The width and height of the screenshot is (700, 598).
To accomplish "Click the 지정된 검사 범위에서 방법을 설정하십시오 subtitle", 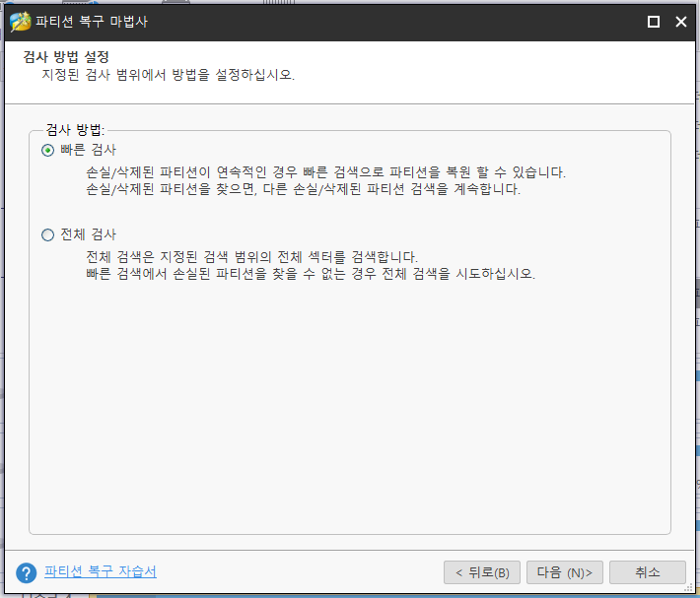I will (168, 75).
